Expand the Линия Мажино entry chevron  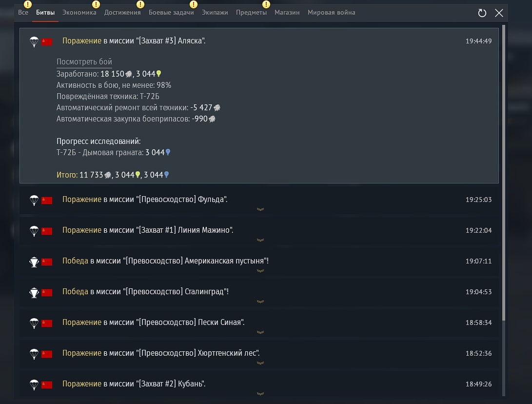tap(260, 240)
